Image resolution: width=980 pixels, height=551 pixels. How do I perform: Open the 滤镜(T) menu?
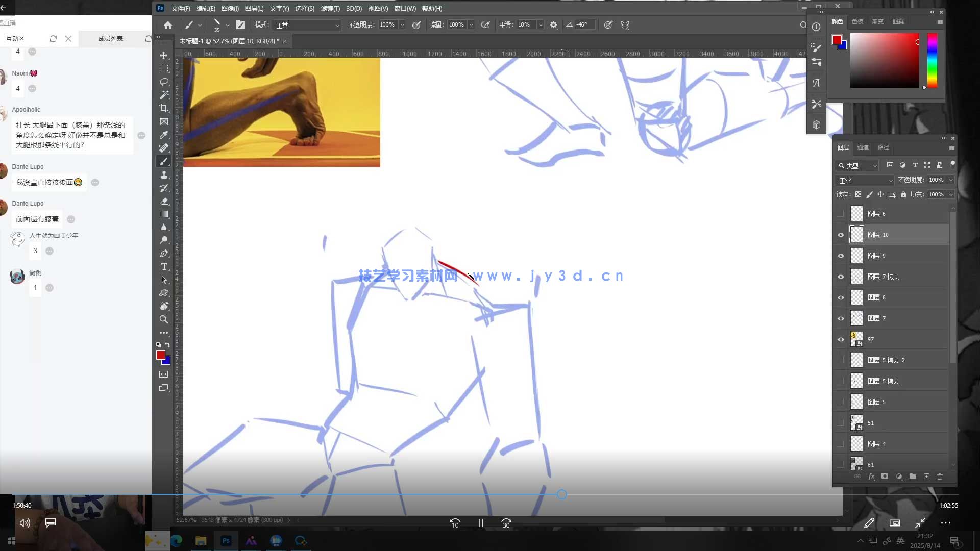pos(330,9)
